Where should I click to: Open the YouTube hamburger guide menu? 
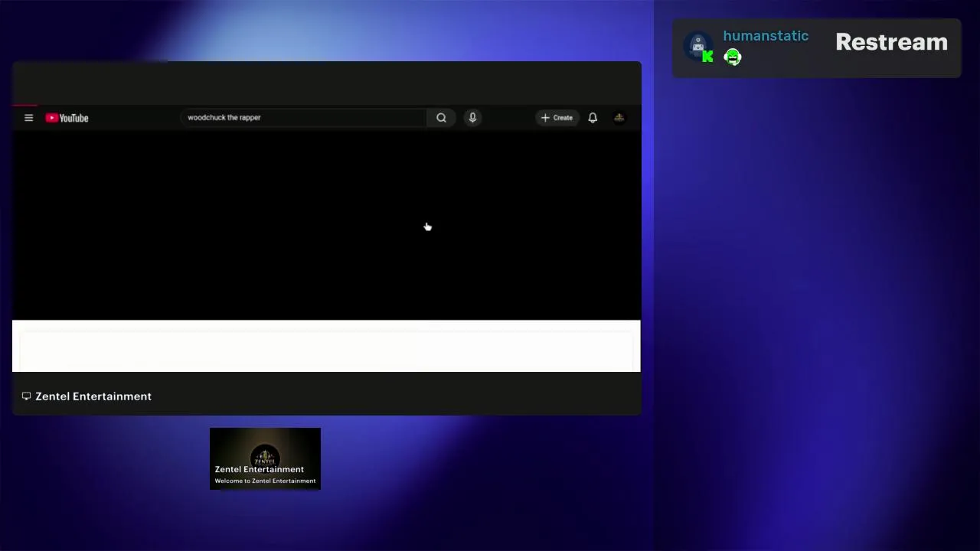(28, 118)
